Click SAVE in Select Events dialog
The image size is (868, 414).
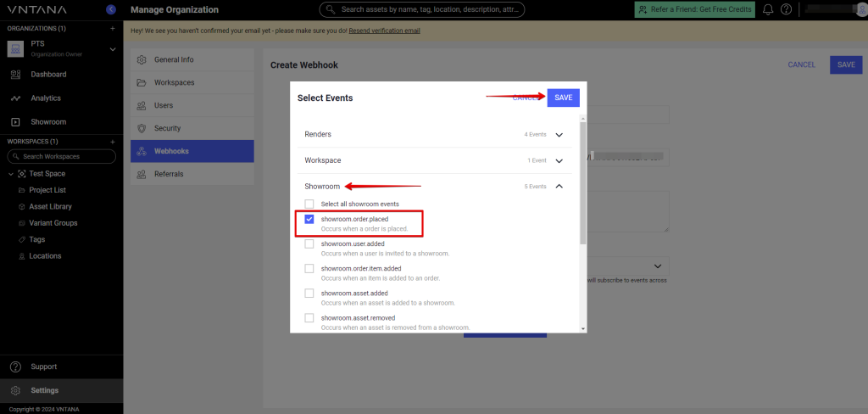point(563,98)
